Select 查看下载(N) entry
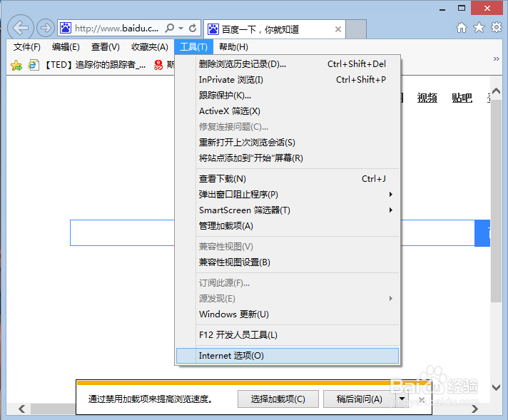The height and width of the screenshot is (420, 508). click(x=288, y=179)
